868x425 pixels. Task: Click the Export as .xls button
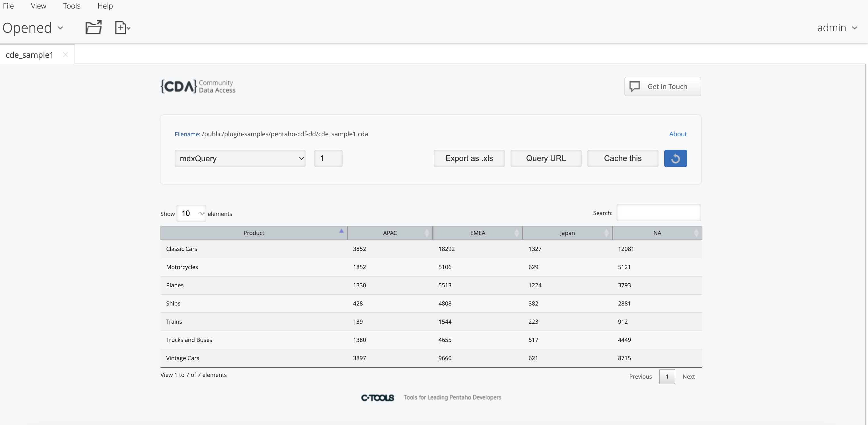(x=469, y=158)
